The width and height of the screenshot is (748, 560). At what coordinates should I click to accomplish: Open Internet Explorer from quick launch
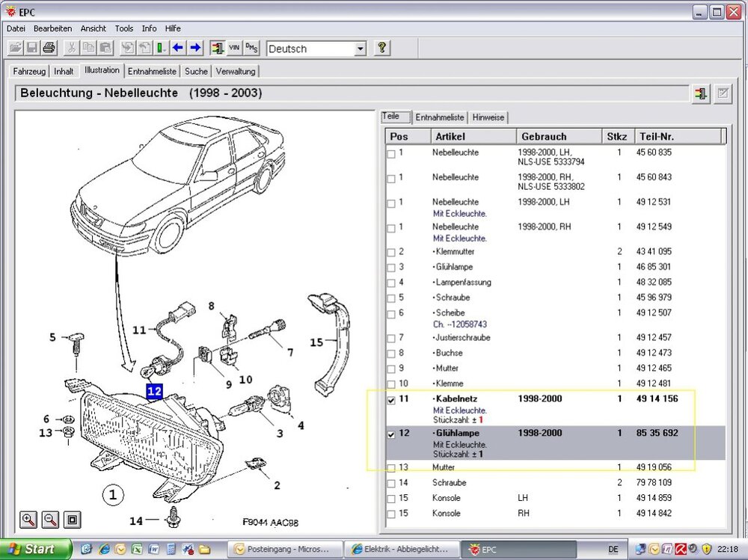click(104, 549)
